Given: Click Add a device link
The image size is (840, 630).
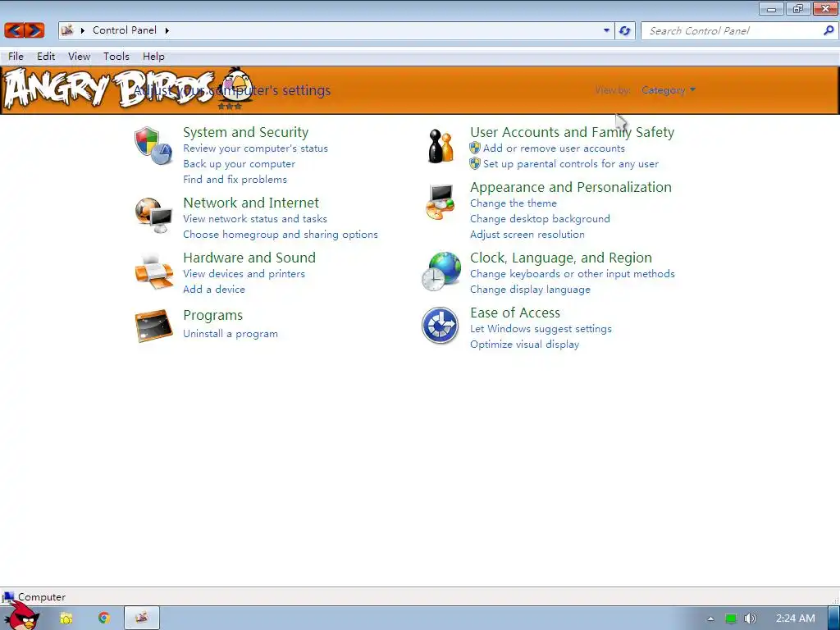Looking at the screenshot, I should coord(214,290).
